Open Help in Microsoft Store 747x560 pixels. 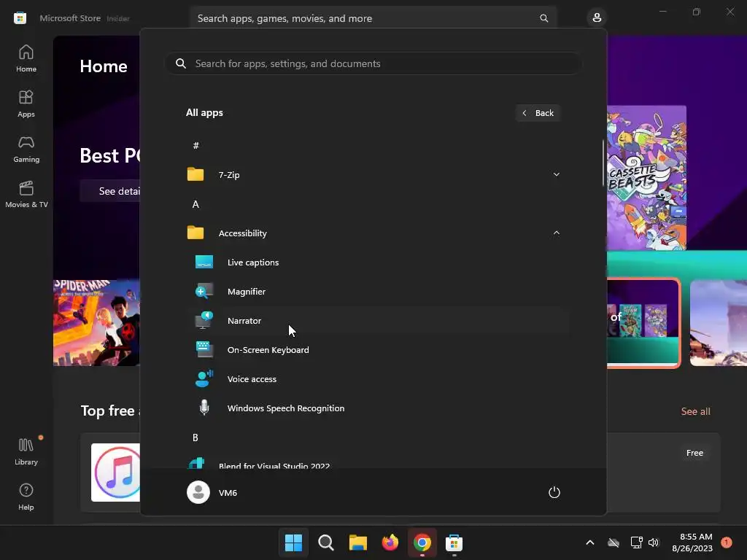point(26,497)
